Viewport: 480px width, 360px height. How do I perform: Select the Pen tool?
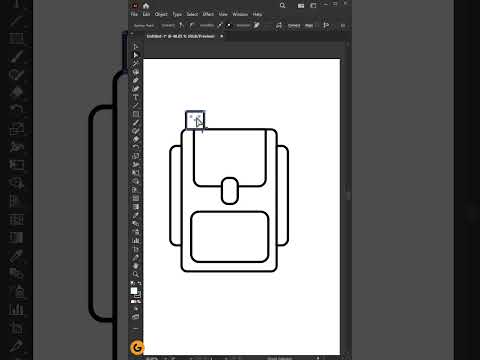(x=136, y=80)
